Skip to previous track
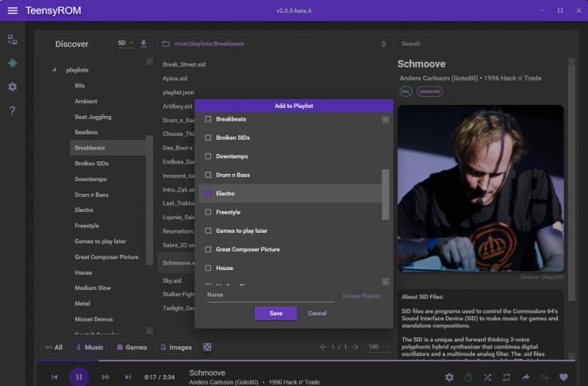 tap(55, 377)
